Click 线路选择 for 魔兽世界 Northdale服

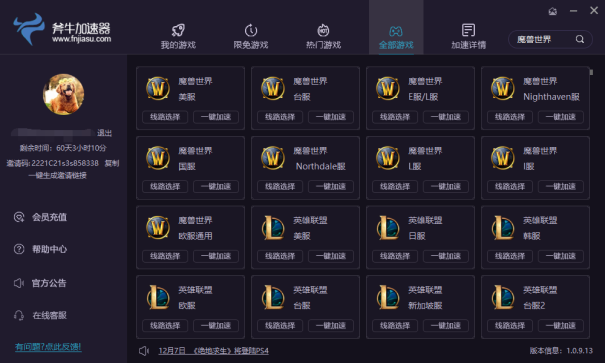coord(280,186)
